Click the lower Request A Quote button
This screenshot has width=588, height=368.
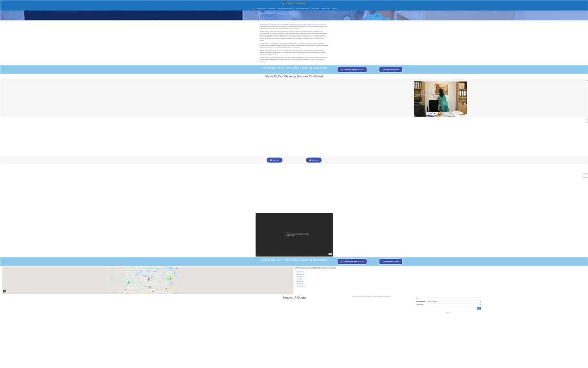(x=390, y=262)
